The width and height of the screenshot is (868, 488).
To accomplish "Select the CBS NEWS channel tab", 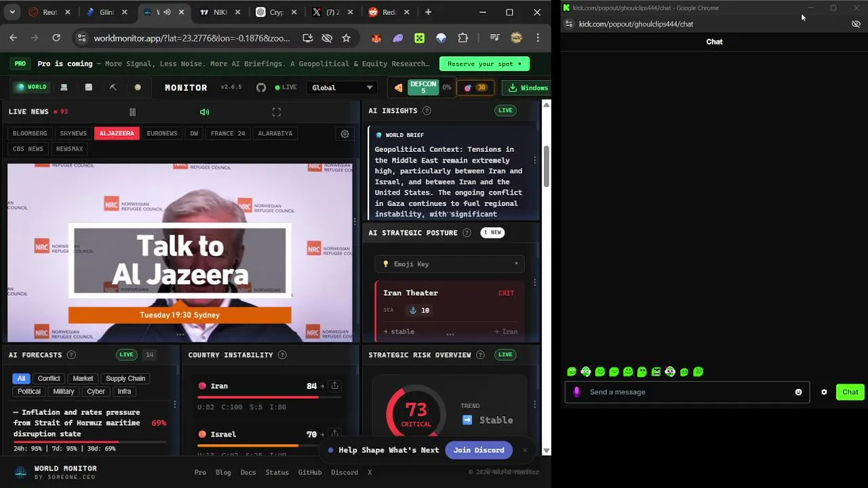I will (28, 148).
